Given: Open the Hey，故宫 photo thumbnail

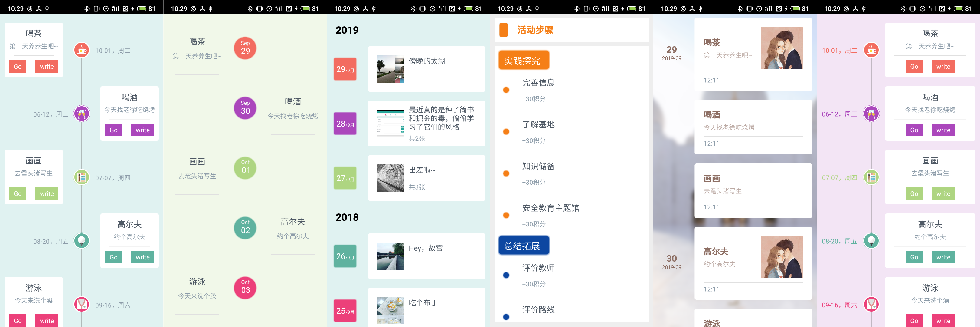Looking at the screenshot, I should [390, 256].
